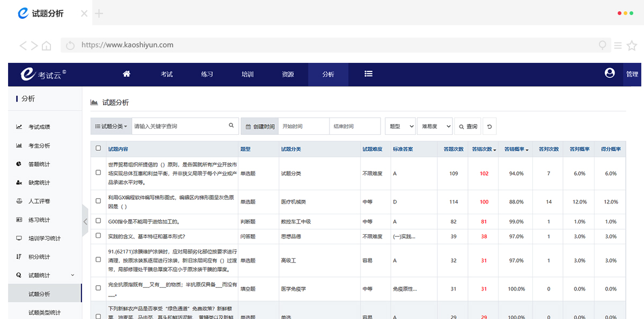This screenshot has height=319, width=644.
Task: Open the 考试 navbar tab
Action: pos(167,75)
